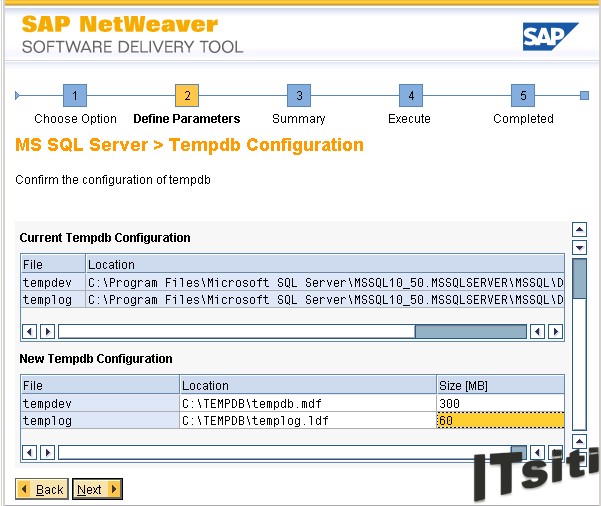Edit location C:\TEMPDB\tempdb.mdf field
Image resolution: width=601 pixels, height=506 pixels.
[x=308, y=403]
